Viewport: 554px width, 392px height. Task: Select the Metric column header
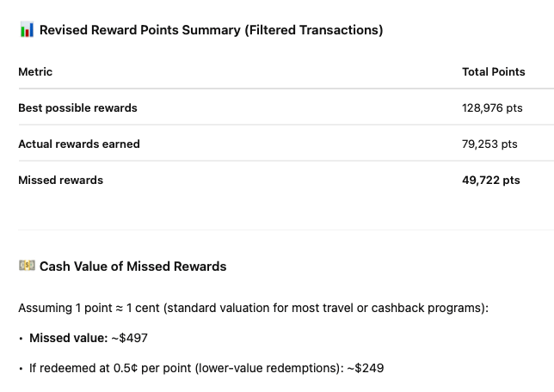(35, 72)
